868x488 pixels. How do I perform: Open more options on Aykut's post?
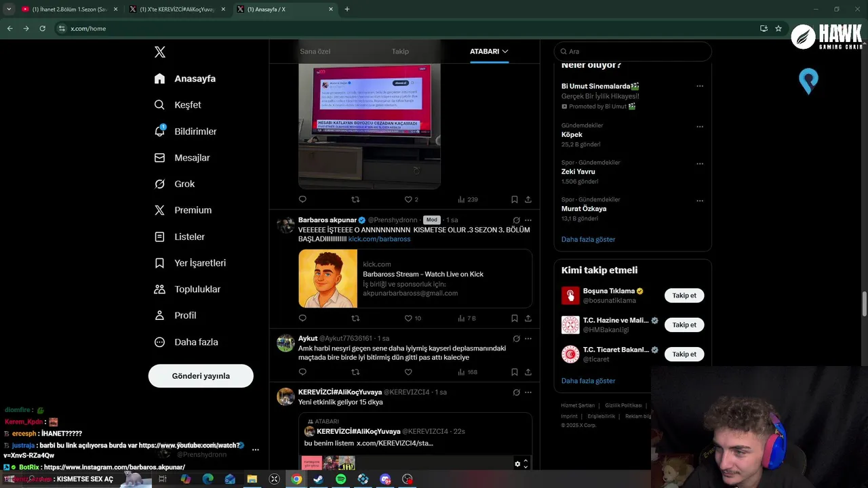528,338
